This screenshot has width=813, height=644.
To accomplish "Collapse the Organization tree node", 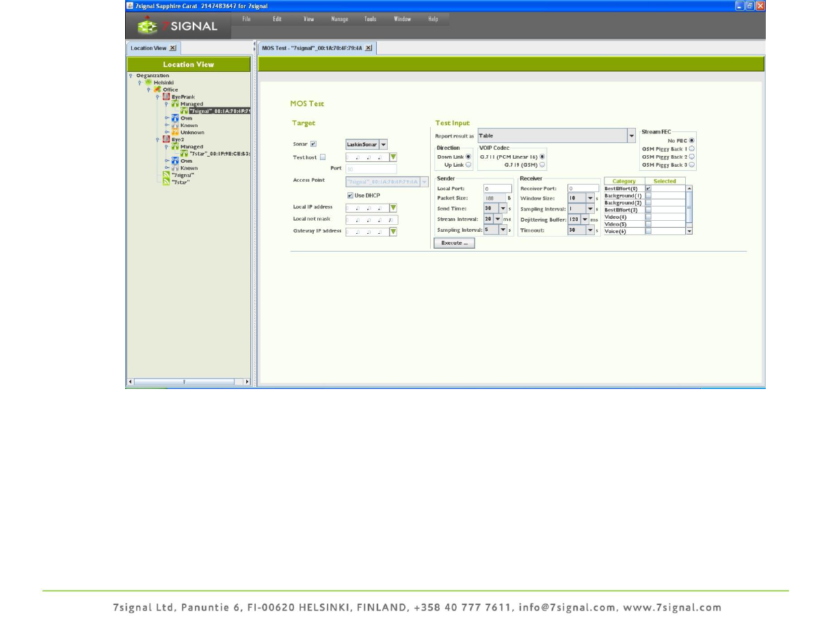I will point(131,76).
